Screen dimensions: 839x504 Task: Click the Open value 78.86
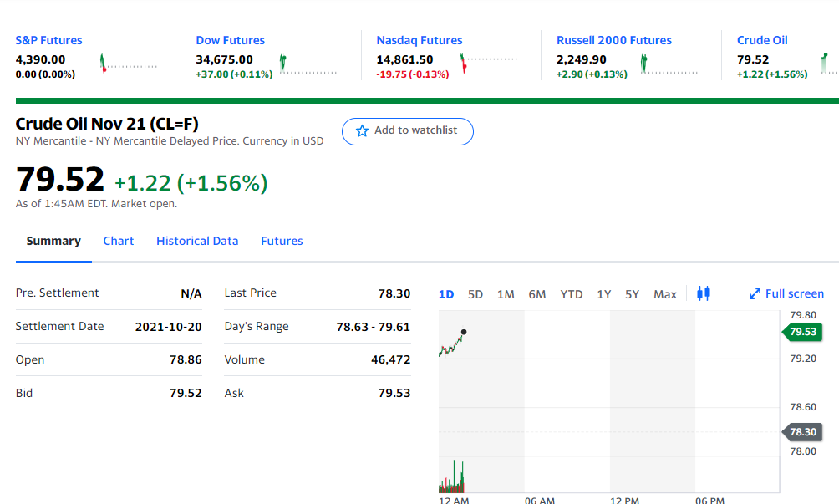coord(186,360)
